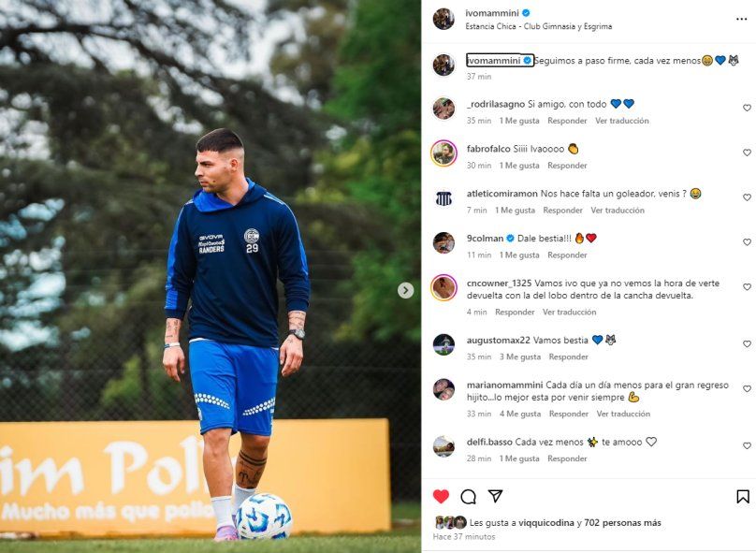The width and height of the screenshot is (756, 553).
Task: Share the post with the paper plane icon
Action: coord(495,496)
